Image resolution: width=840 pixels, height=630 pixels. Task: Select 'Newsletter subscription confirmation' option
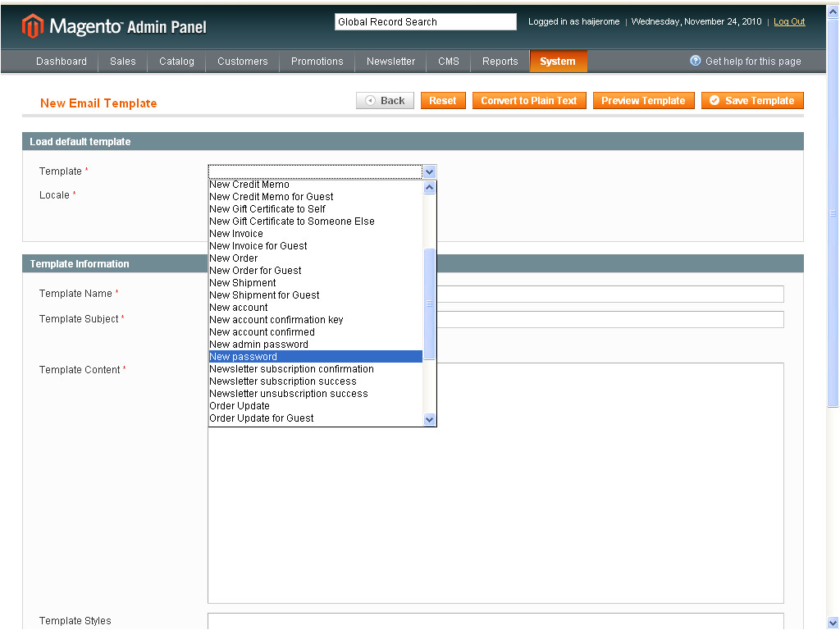click(x=316, y=369)
